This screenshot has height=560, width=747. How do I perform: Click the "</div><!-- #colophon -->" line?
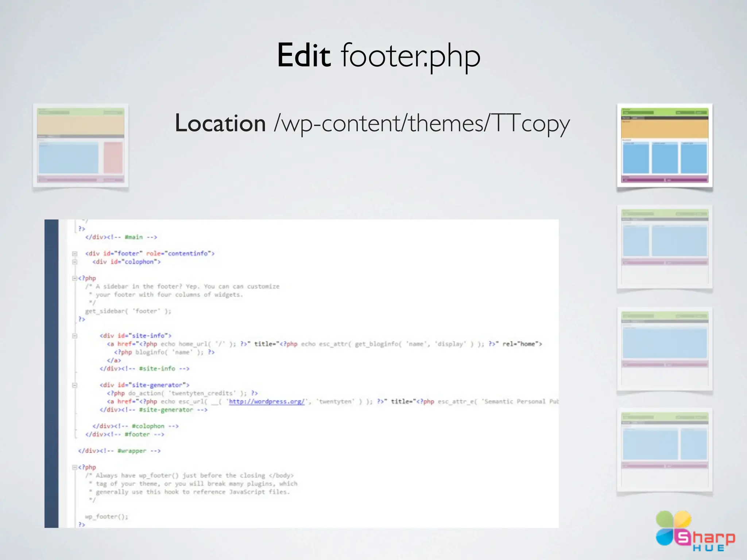tap(136, 426)
